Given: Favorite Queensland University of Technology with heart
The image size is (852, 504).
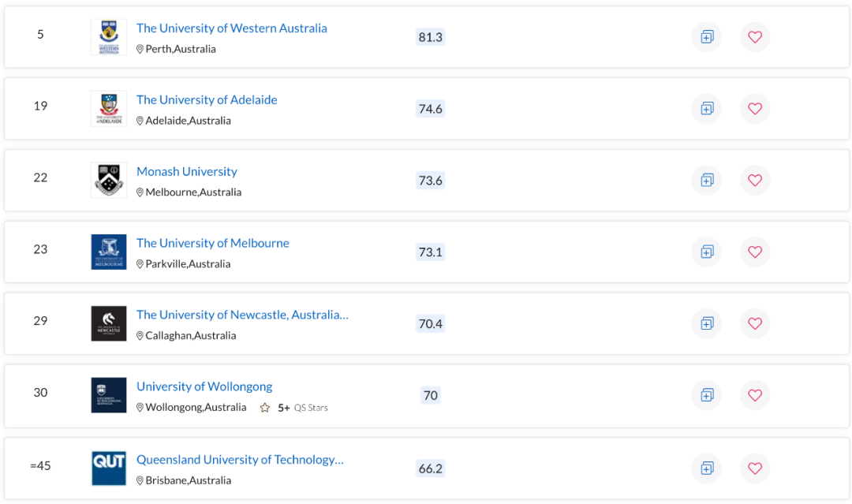Looking at the screenshot, I should 754,468.
